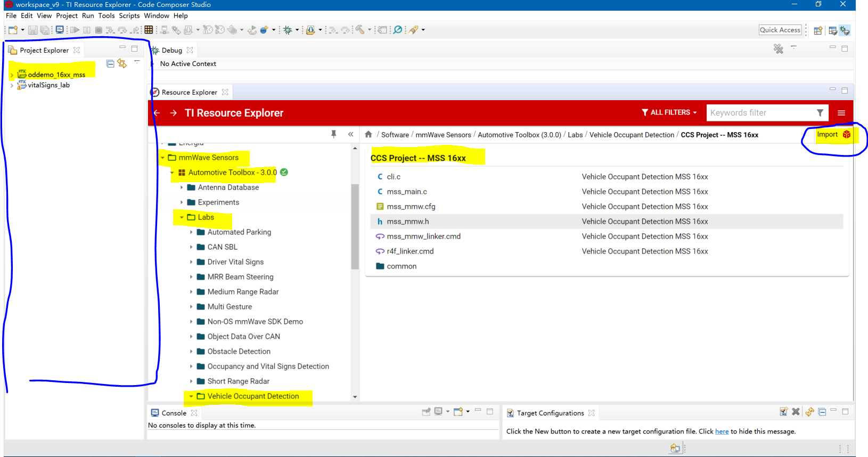Open the mss_main.c file entry

(x=407, y=192)
